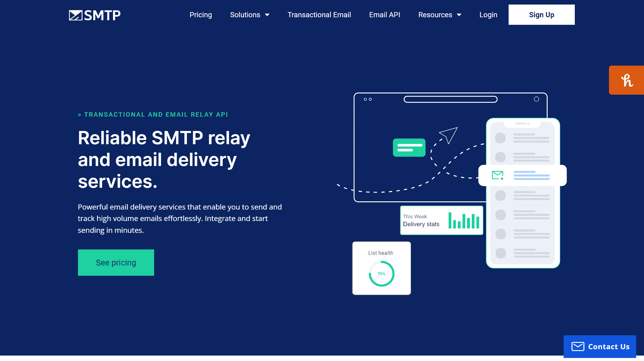
Task: Click the Login link
Action: [x=488, y=15]
